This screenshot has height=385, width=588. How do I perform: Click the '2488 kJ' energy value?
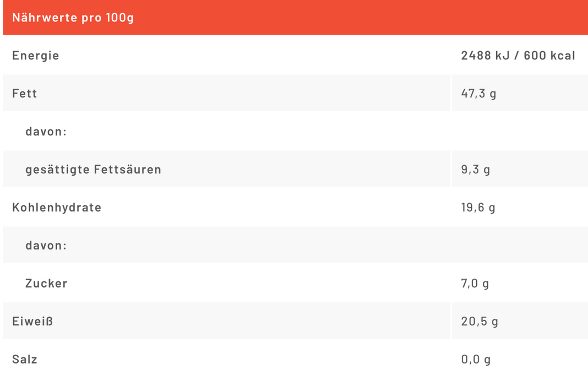click(x=484, y=56)
